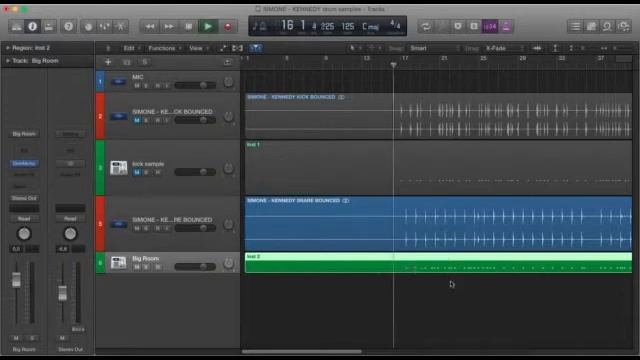Toggle the Inspector panel button
This screenshot has height=360, width=640.
[33, 27]
